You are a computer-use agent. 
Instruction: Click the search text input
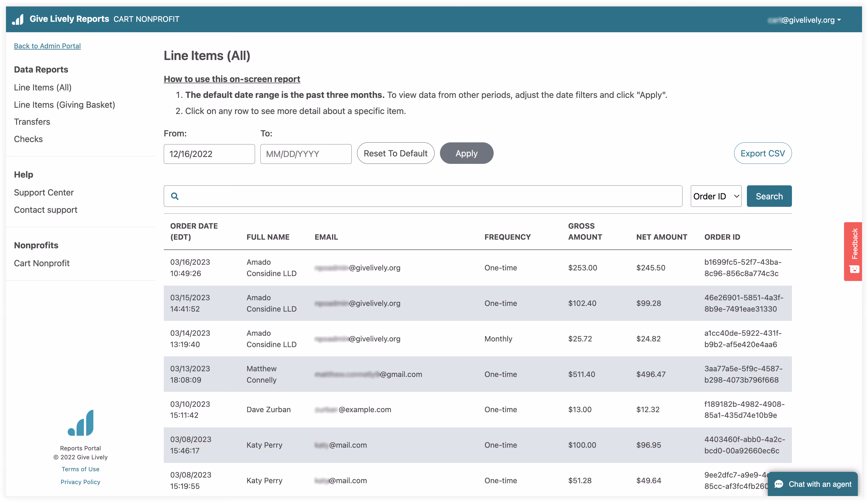(x=423, y=196)
